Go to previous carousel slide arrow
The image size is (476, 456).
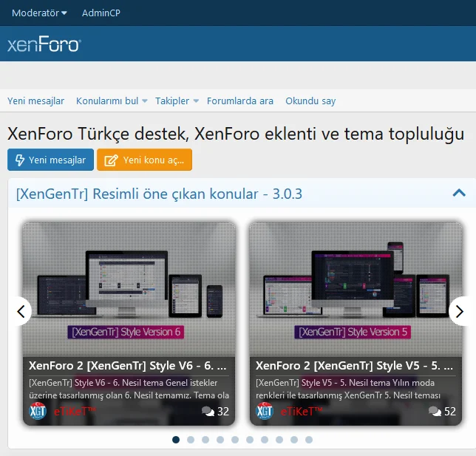(x=21, y=311)
